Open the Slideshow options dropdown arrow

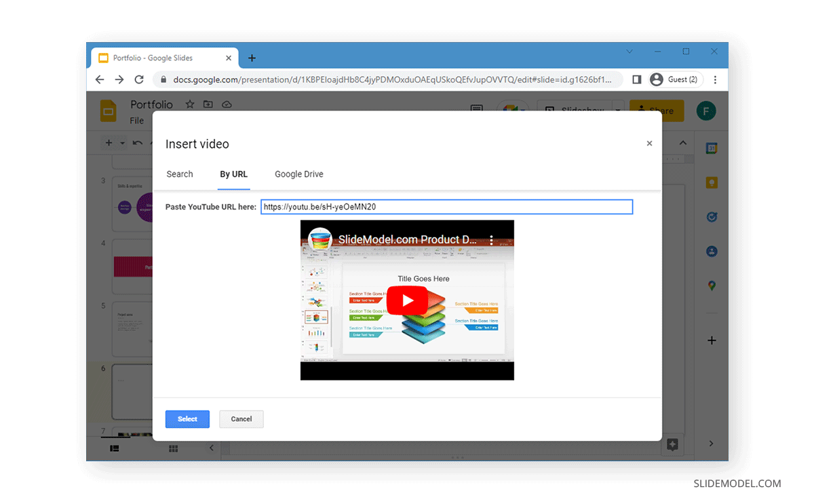[x=618, y=111]
